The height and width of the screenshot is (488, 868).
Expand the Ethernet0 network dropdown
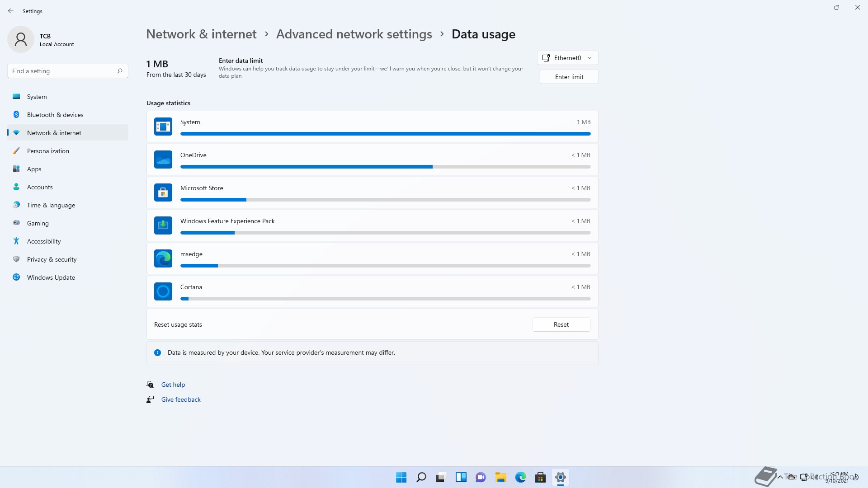pos(568,58)
